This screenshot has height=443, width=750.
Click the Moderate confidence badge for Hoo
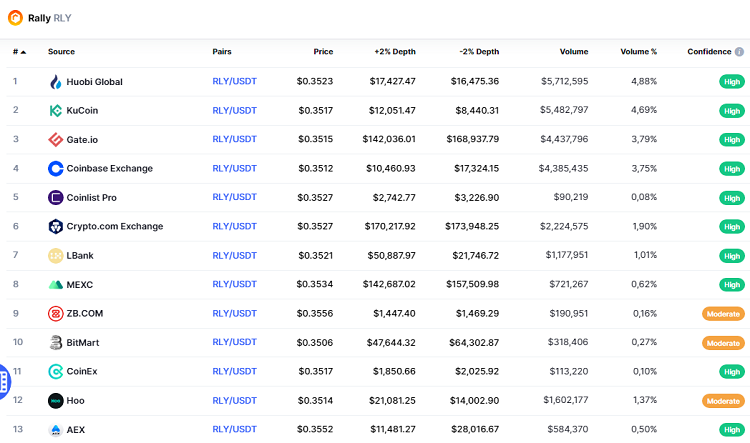tap(722, 401)
